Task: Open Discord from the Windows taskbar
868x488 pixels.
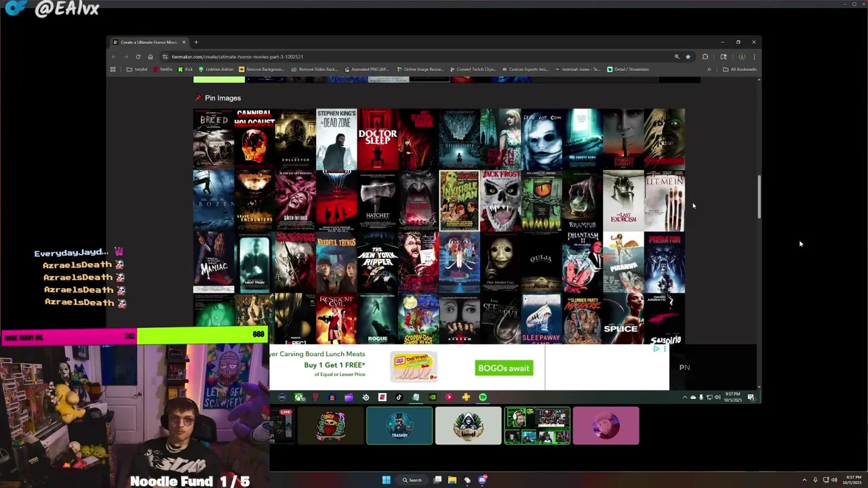Action: 482,480
